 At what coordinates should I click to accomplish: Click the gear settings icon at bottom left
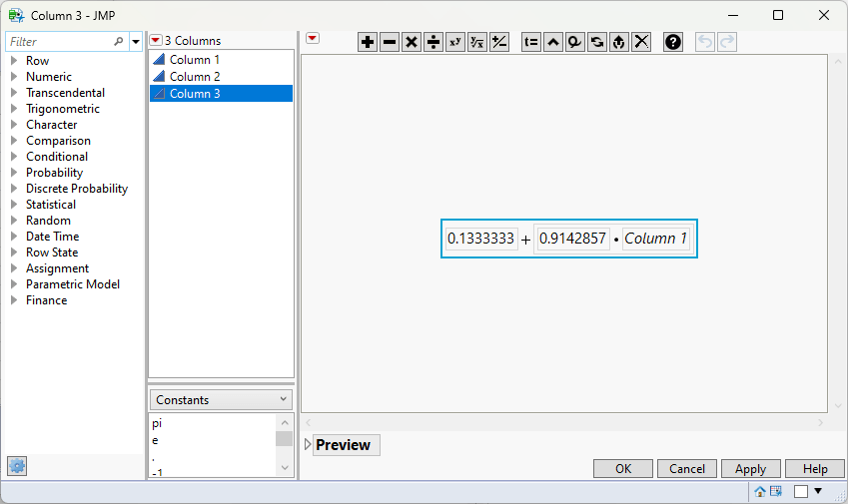[x=17, y=466]
